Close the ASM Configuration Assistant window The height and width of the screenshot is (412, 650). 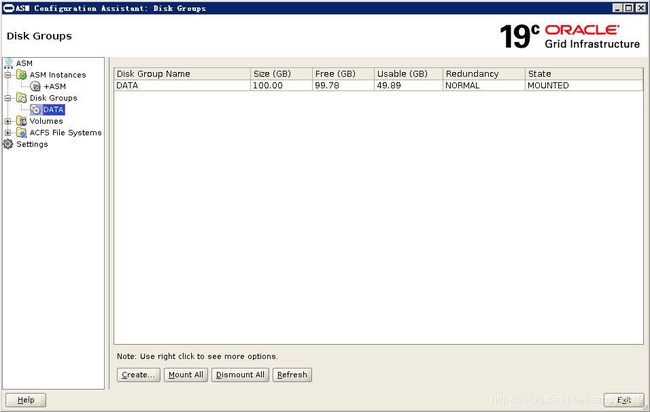640,8
